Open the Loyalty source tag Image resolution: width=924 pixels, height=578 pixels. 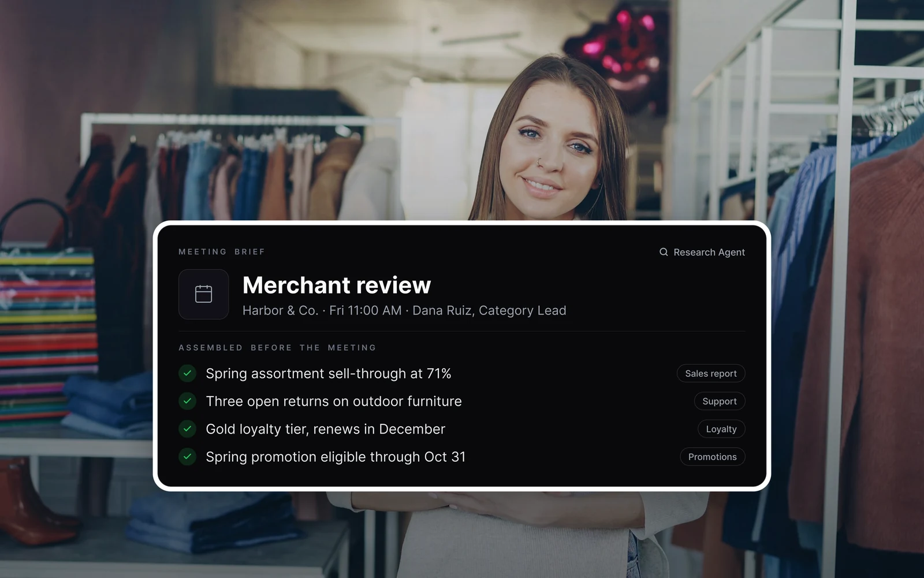pos(721,429)
